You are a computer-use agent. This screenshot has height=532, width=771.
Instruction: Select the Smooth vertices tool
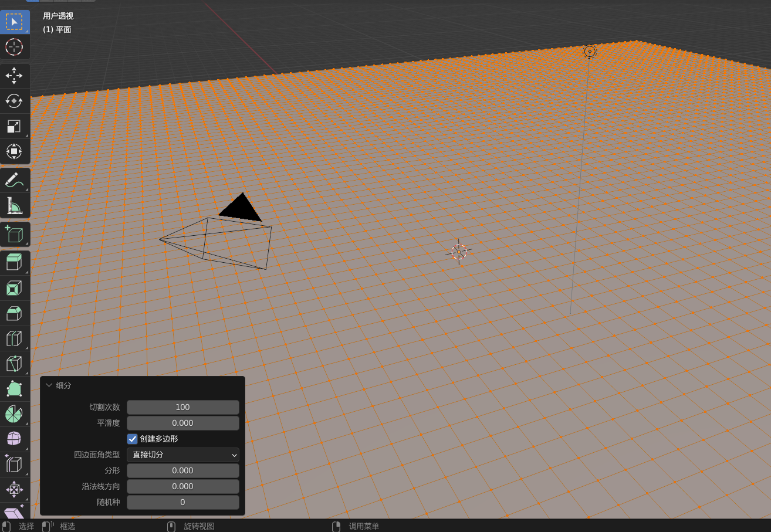(14, 439)
